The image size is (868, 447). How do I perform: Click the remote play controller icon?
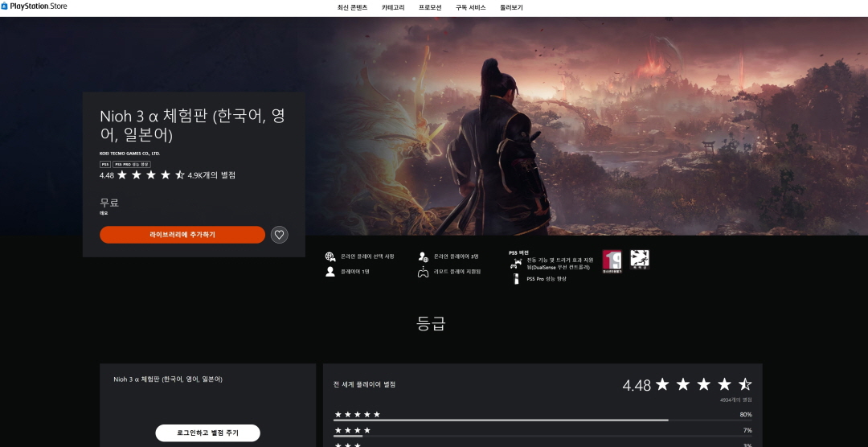pyautogui.click(x=423, y=272)
